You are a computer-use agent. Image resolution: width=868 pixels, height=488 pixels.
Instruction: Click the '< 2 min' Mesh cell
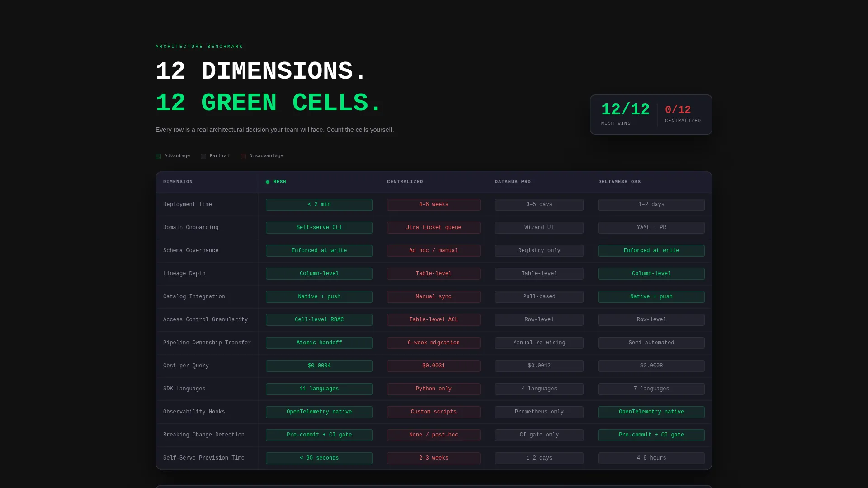(319, 205)
